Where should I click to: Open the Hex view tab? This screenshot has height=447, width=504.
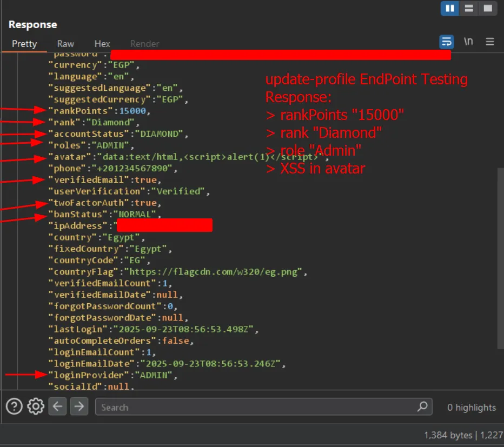pyautogui.click(x=102, y=44)
